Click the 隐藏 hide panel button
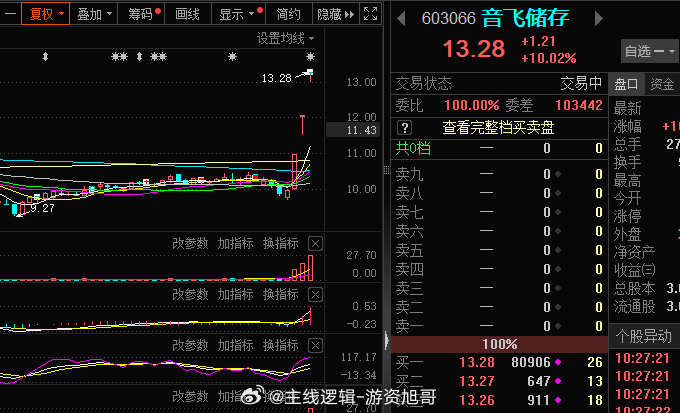This screenshot has height=413, width=680. coord(336,14)
